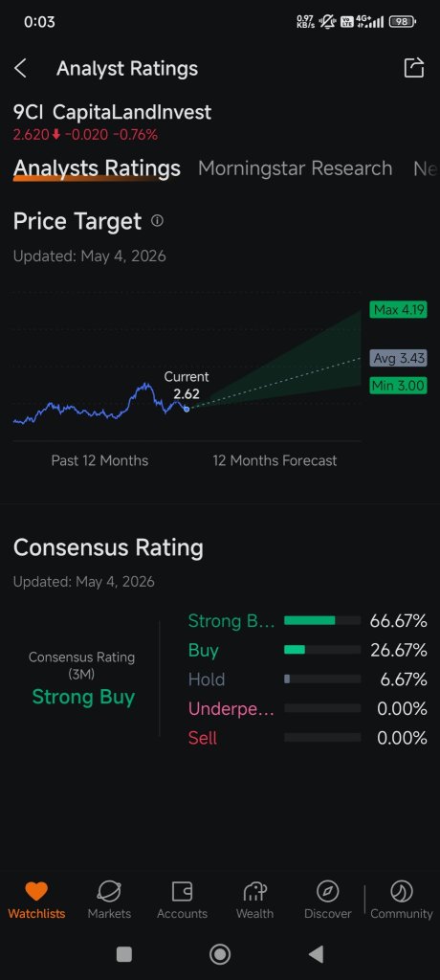440x980 pixels.
Task: Tap the Avg 3.43 price label
Action: (398, 358)
